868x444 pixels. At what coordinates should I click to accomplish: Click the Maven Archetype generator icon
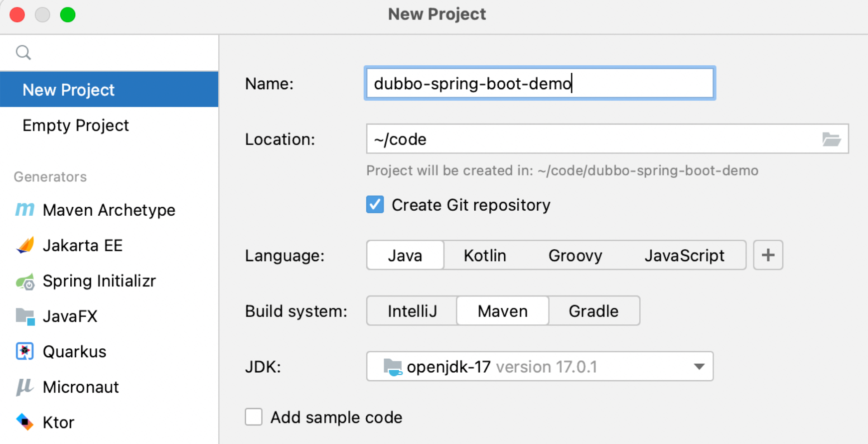pos(25,210)
